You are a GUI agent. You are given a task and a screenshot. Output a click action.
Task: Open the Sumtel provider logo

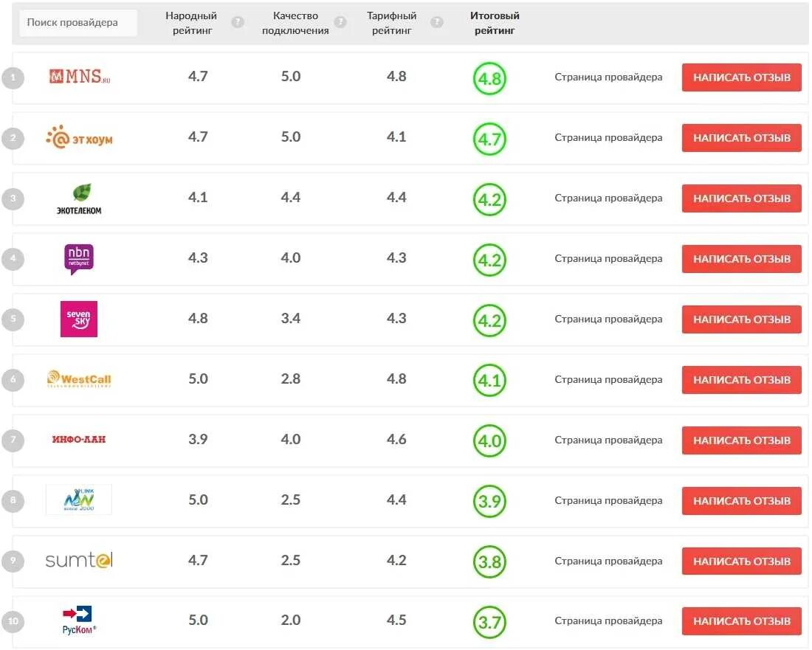click(79, 561)
